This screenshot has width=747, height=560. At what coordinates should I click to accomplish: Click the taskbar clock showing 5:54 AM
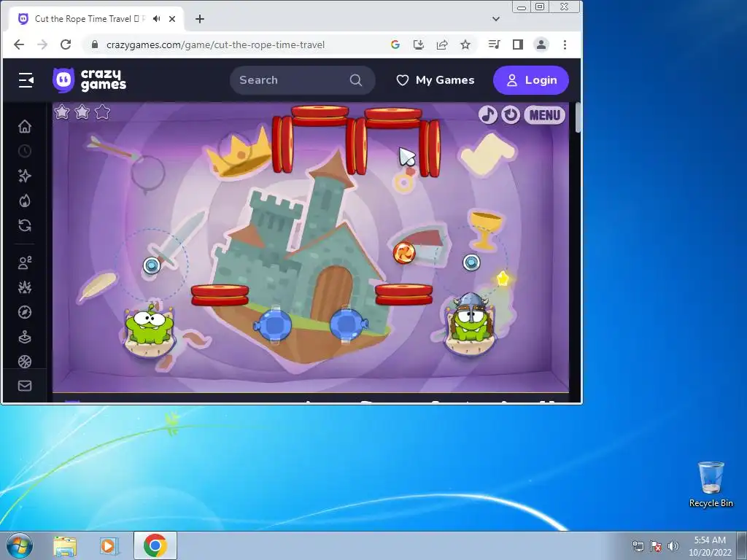pos(710,545)
